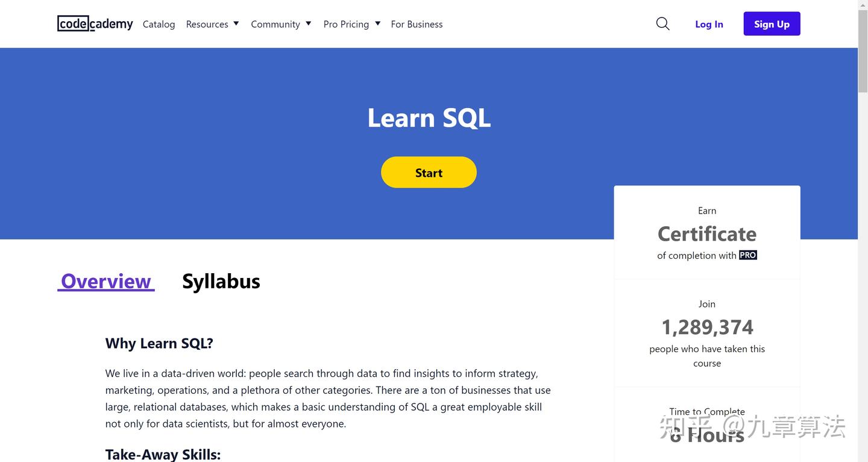This screenshot has height=462, width=868.
Task: Expand the Resources dropdown arrow
Action: (236, 24)
